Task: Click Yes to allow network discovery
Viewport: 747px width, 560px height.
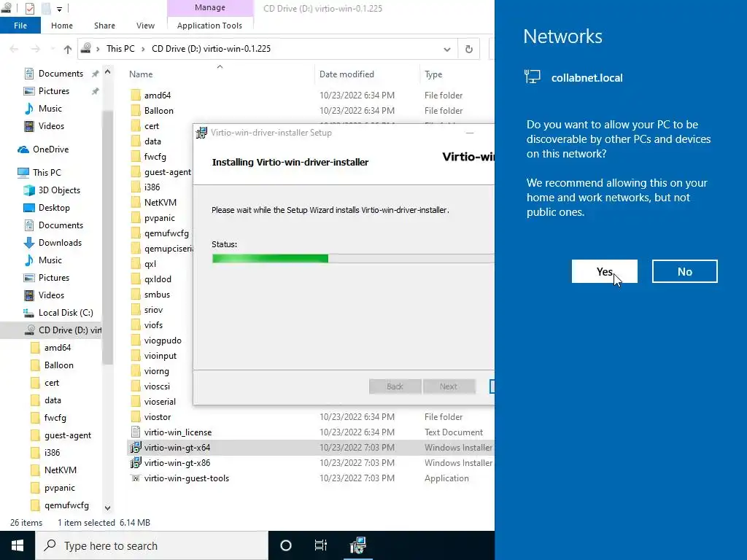Action: 604,271
